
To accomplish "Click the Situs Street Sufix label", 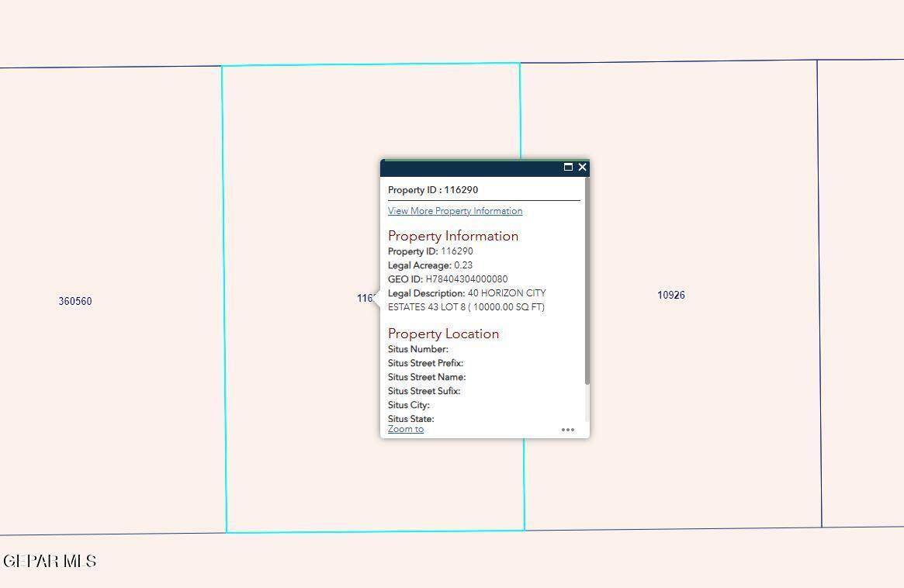I will pyautogui.click(x=424, y=391).
